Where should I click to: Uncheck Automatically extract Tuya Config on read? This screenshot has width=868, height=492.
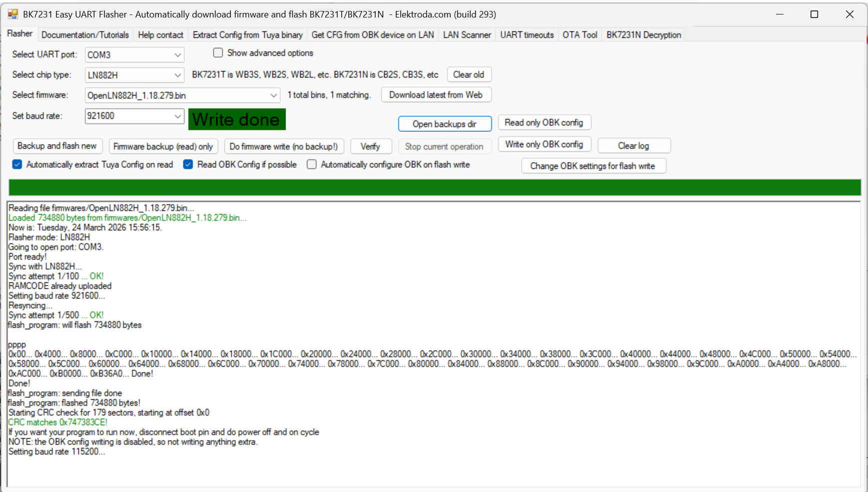tap(17, 164)
